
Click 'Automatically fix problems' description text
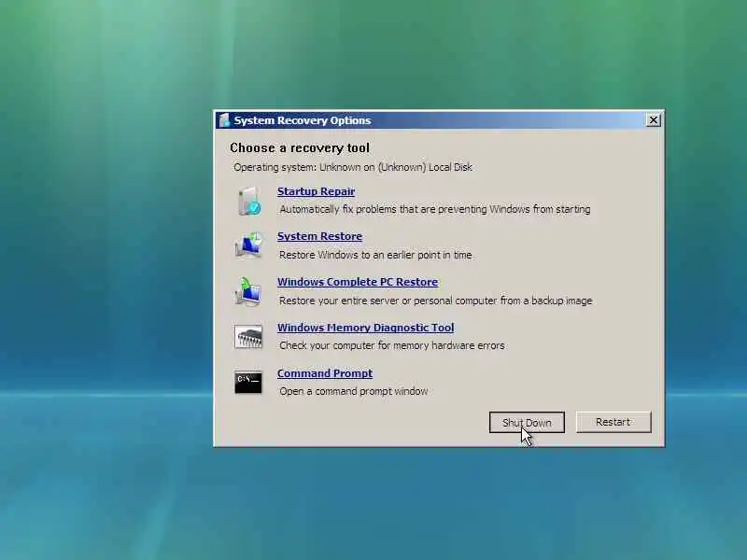coord(435,209)
